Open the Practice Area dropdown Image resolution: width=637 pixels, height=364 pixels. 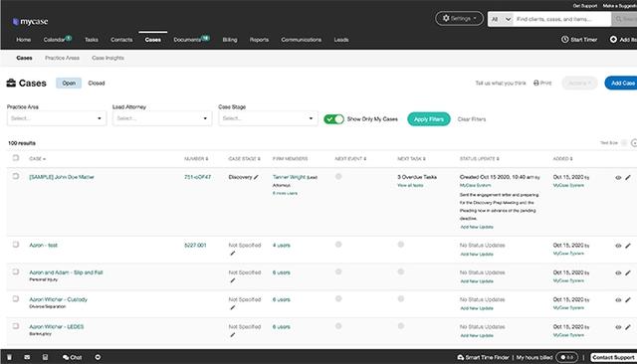[57, 118]
